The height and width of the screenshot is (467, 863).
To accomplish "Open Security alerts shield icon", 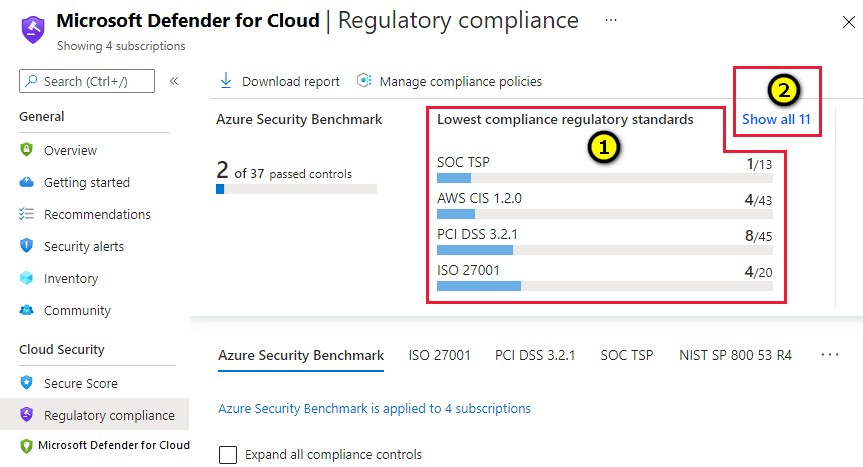I will 27,246.
